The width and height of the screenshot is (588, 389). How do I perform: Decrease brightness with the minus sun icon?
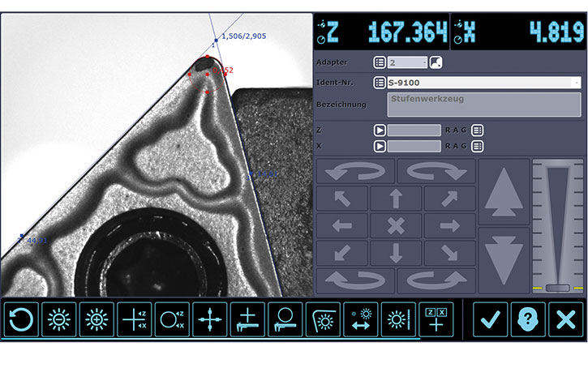coord(59,320)
